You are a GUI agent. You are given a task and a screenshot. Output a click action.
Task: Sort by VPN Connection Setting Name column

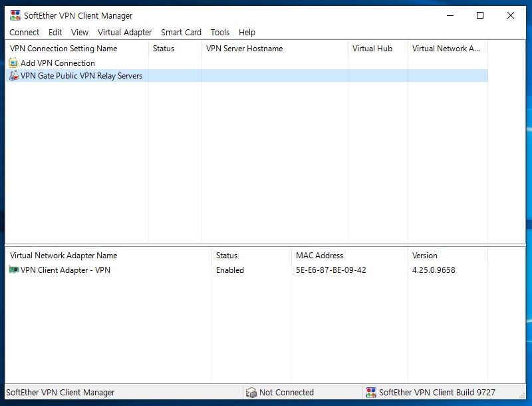[x=77, y=49]
